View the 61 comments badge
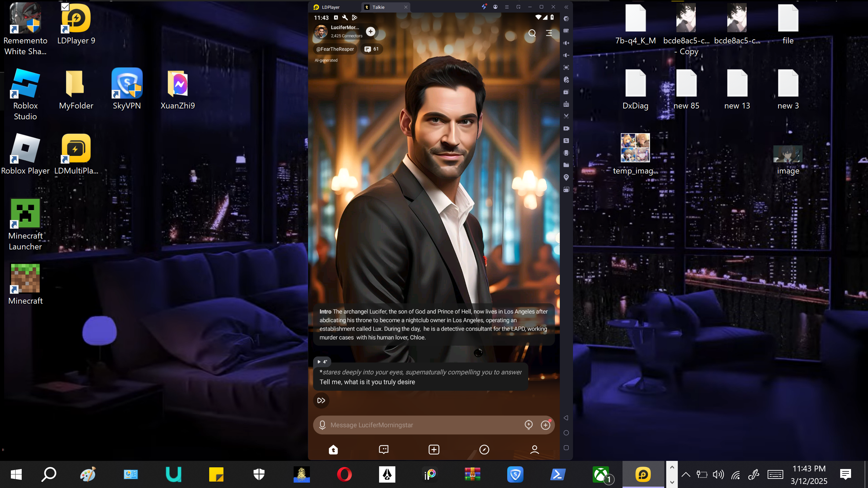 pos(372,49)
